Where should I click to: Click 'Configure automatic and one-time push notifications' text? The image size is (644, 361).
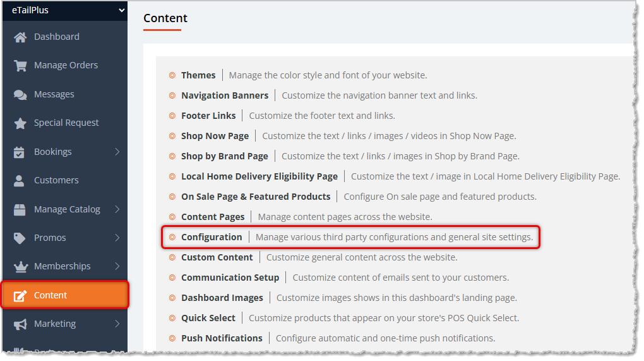(x=385, y=338)
